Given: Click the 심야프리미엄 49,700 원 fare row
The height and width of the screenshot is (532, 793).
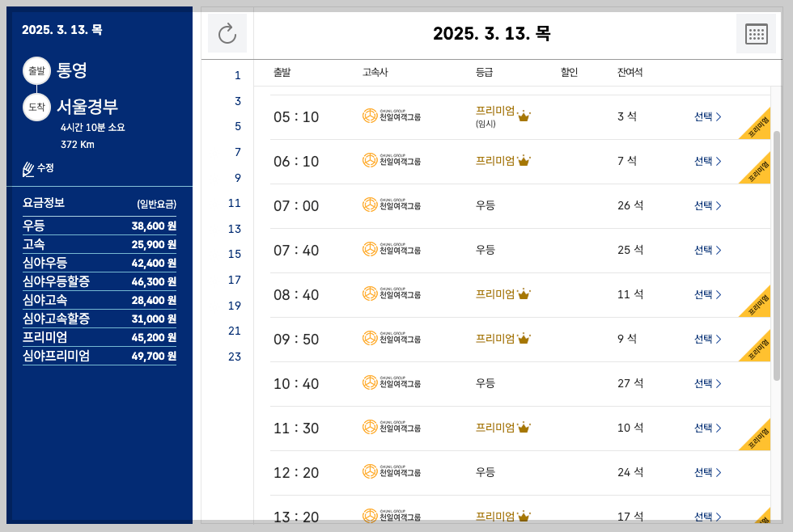Looking at the screenshot, I should (x=99, y=357).
